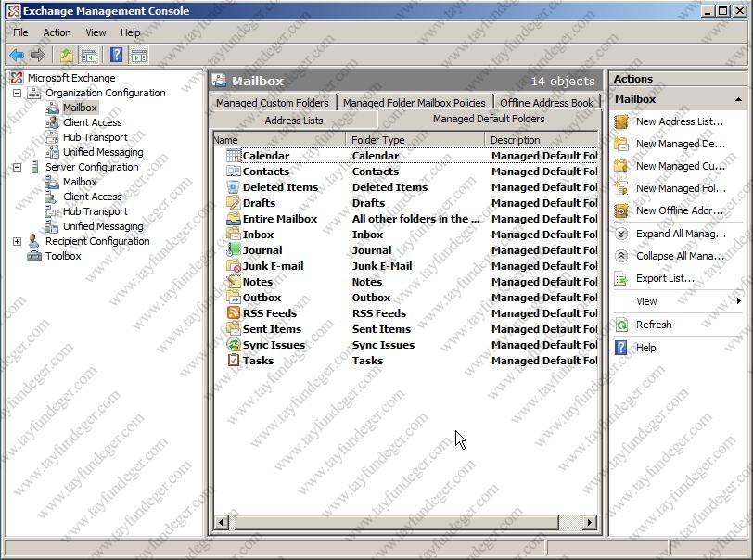
Task: Click the Entire Mailbox icon
Action: [x=234, y=219]
